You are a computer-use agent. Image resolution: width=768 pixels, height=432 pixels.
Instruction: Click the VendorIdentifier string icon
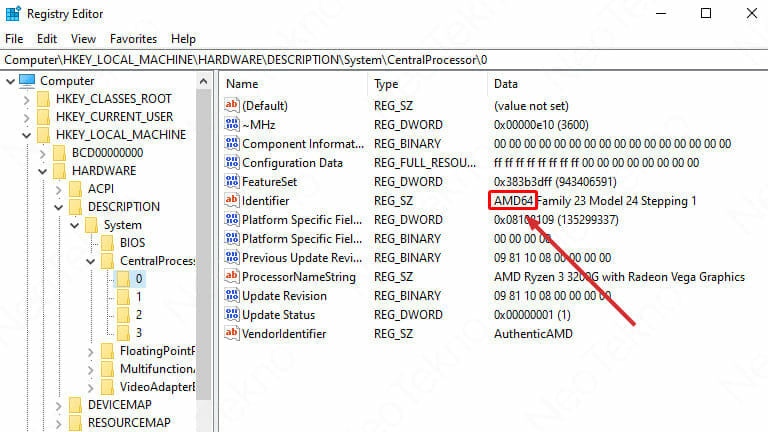pos(232,333)
